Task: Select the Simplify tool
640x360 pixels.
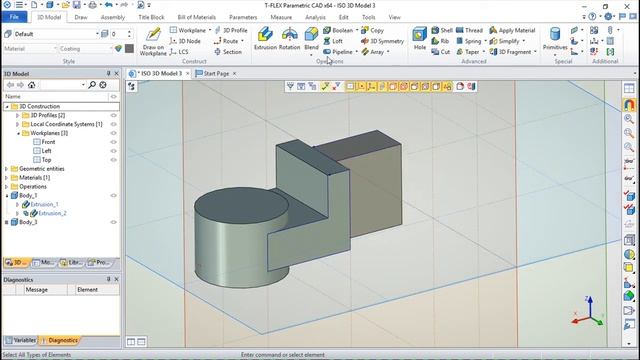Action: (x=504, y=41)
